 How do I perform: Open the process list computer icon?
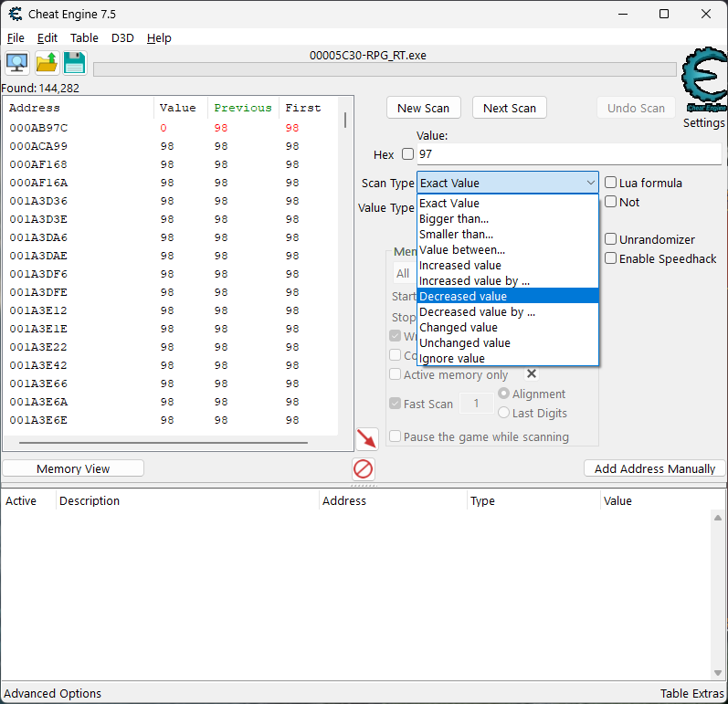(x=17, y=63)
